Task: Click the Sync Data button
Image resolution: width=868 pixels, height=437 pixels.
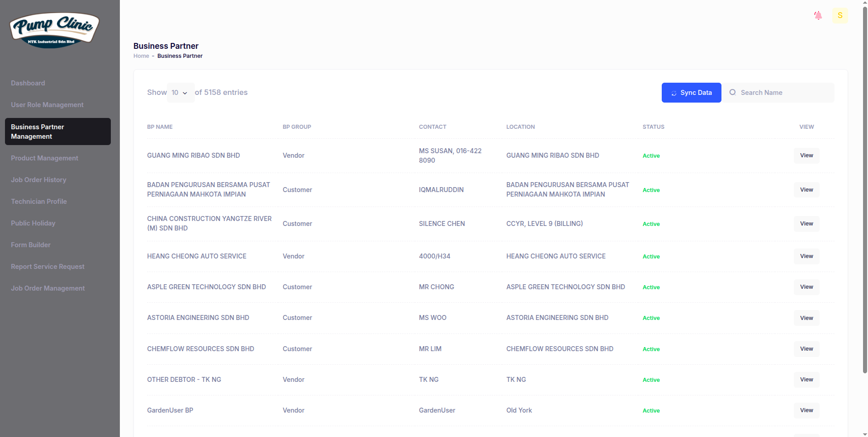Action: click(x=691, y=93)
